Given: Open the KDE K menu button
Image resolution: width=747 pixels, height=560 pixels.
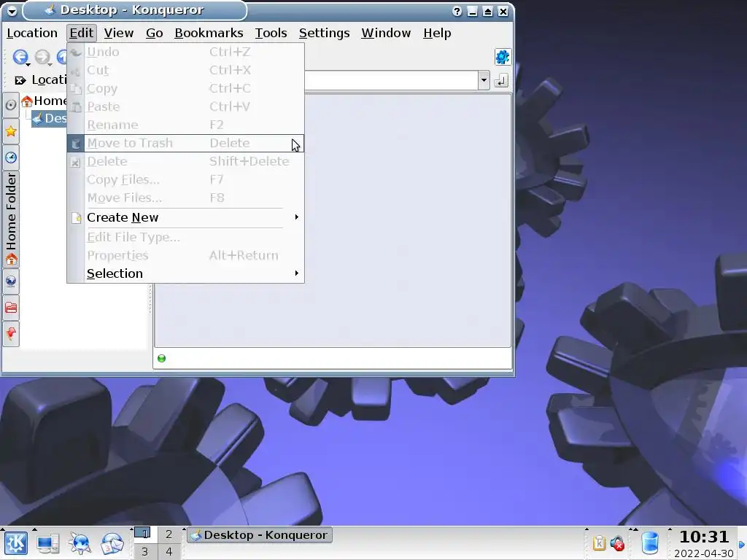Looking at the screenshot, I should pos(16,543).
